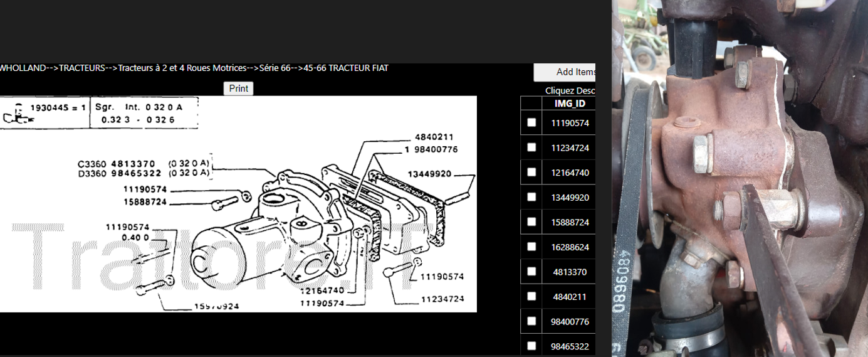868x357 pixels.
Task: Enable the checkbox beside 13449920
Action: (531, 197)
